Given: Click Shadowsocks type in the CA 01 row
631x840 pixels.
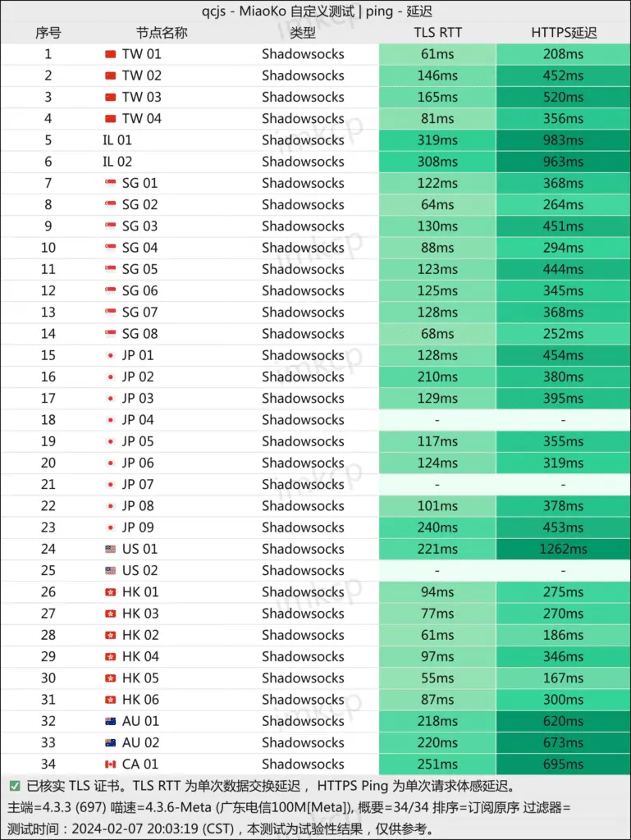Looking at the screenshot, I should (303, 765).
